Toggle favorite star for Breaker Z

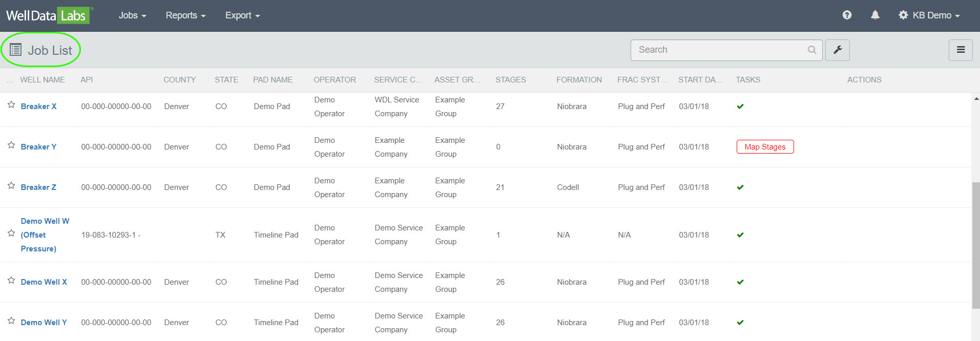point(11,186)
